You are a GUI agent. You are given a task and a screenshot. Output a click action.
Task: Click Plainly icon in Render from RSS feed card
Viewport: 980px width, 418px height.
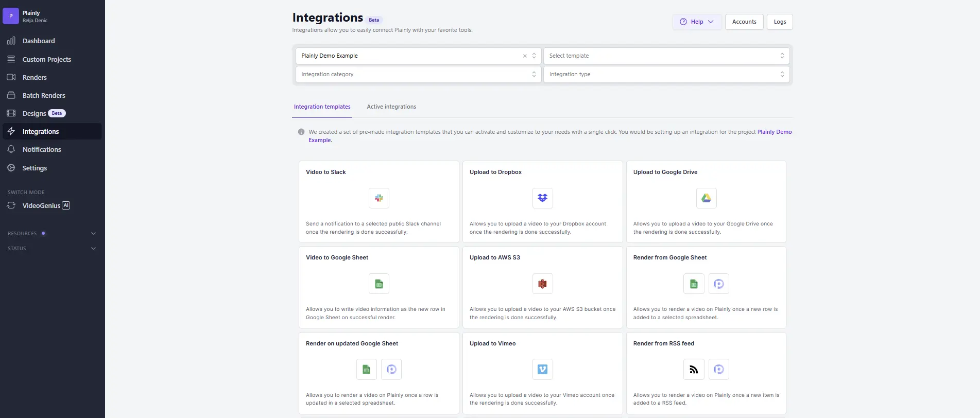pyautogui.click(x=719, y=369)
